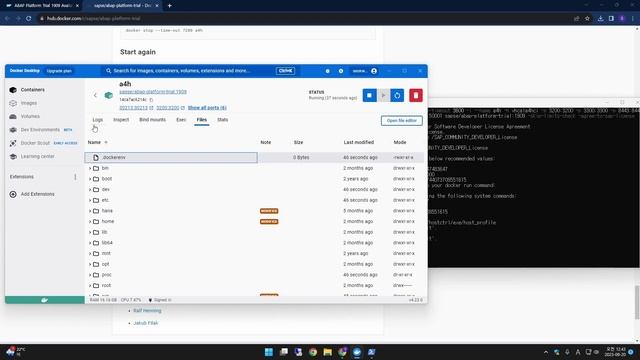Open the 3200:3200 port link
Image resolution: width=640 pixels, height=360 pixels.
(x=168, y=108)
